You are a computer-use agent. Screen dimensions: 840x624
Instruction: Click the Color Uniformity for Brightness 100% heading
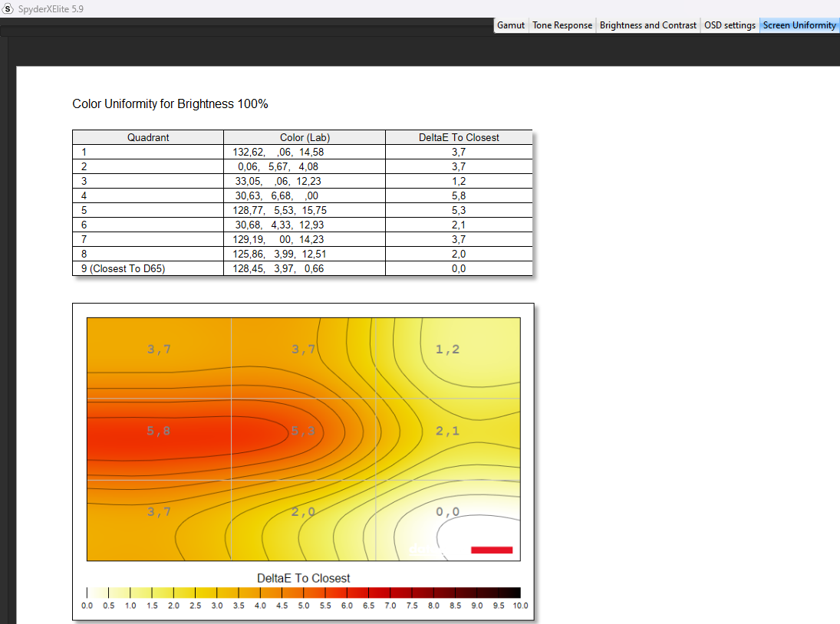(x=170, y=104)
